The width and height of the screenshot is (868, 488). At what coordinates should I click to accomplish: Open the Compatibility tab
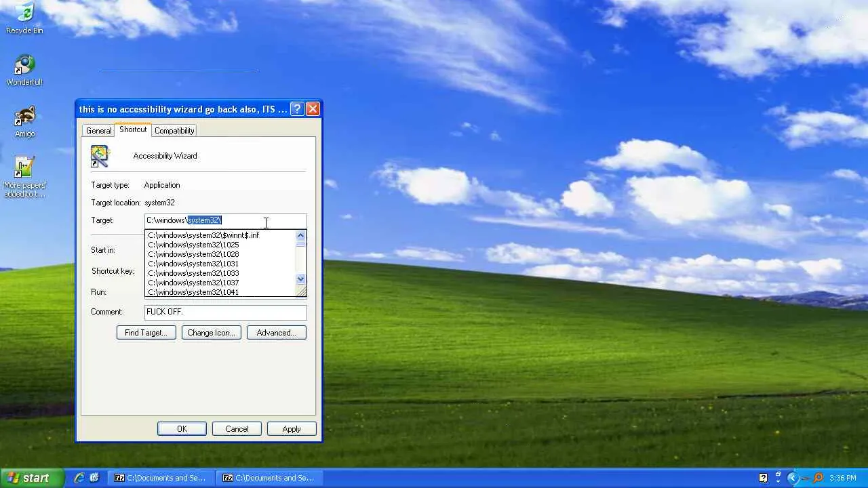pos(174,131)
